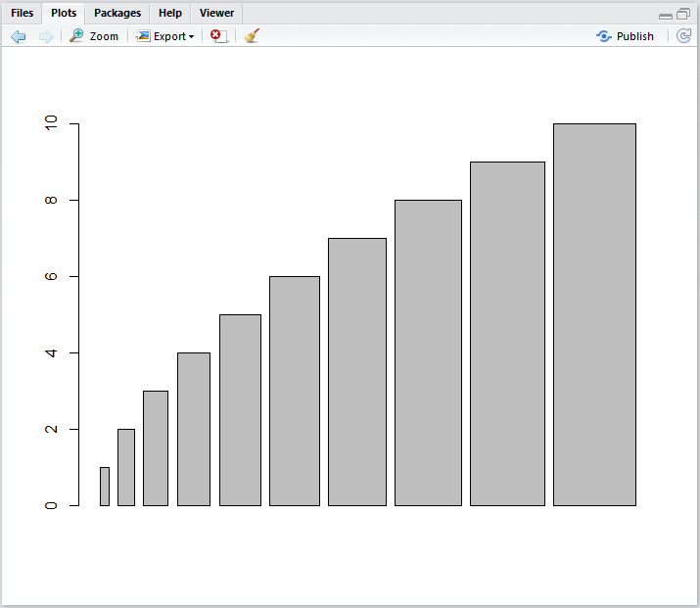This screenshot has height=608, width=700.
Task: Maximize the Plots pane
Action: pos(683,15)
